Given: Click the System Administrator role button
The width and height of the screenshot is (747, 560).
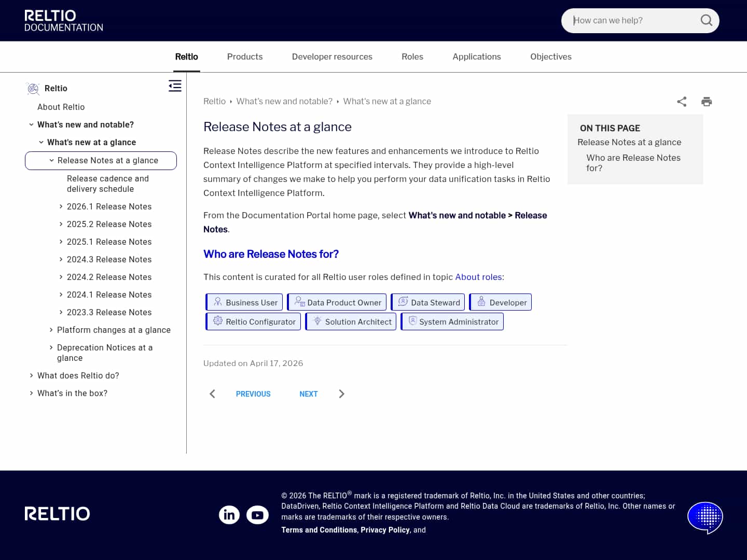Looking at the screenshot, I should 452,321.
